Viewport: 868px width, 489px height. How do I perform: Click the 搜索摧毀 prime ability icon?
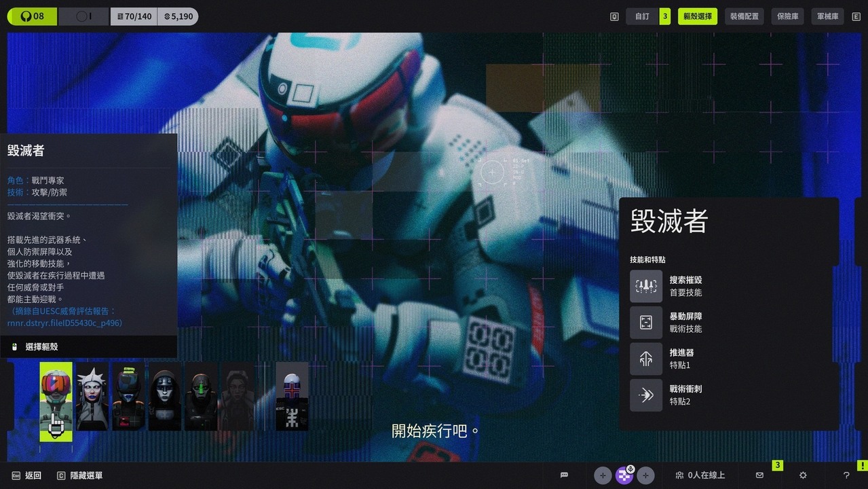(645, 286)
